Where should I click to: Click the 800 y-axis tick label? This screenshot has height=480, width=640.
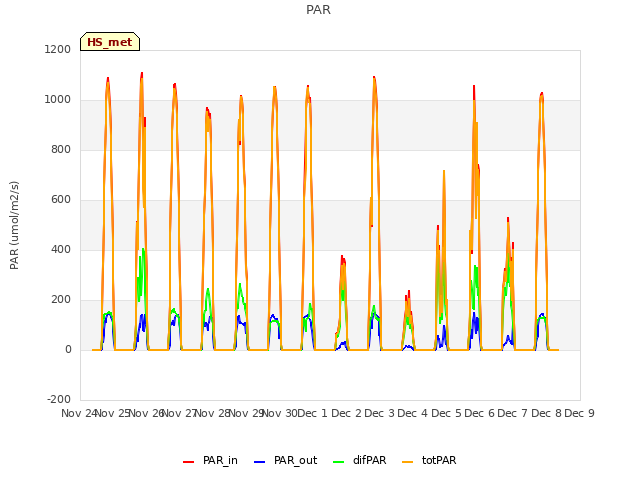point(61,149)
